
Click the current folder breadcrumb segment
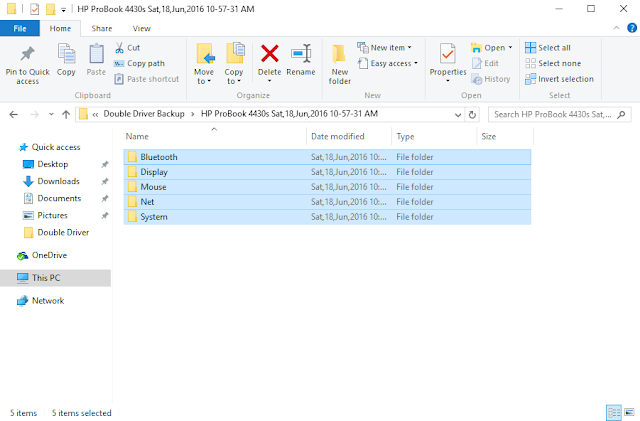(x=289, y=114)
